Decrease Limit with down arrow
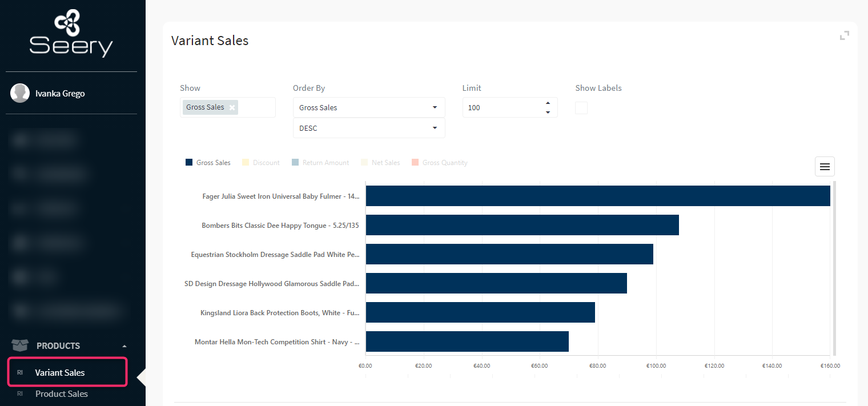Screen dimensions: 868x406 [548, 112]
